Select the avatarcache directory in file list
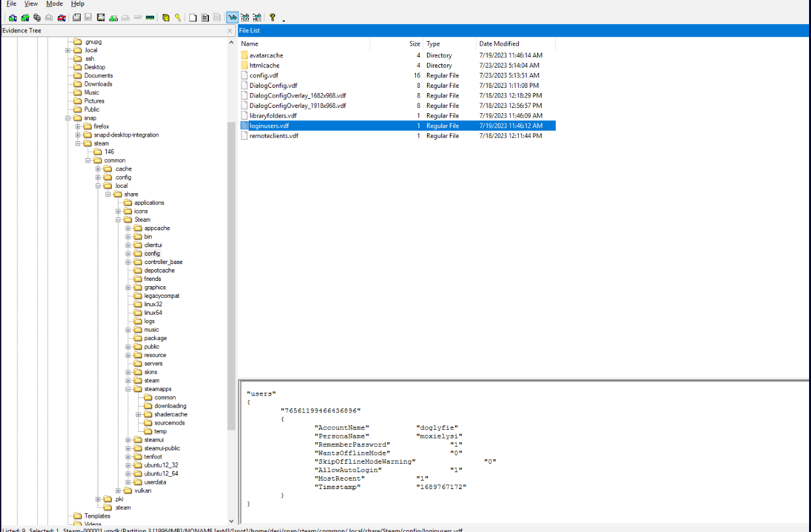Screen dimensions: 811x532 266,55
